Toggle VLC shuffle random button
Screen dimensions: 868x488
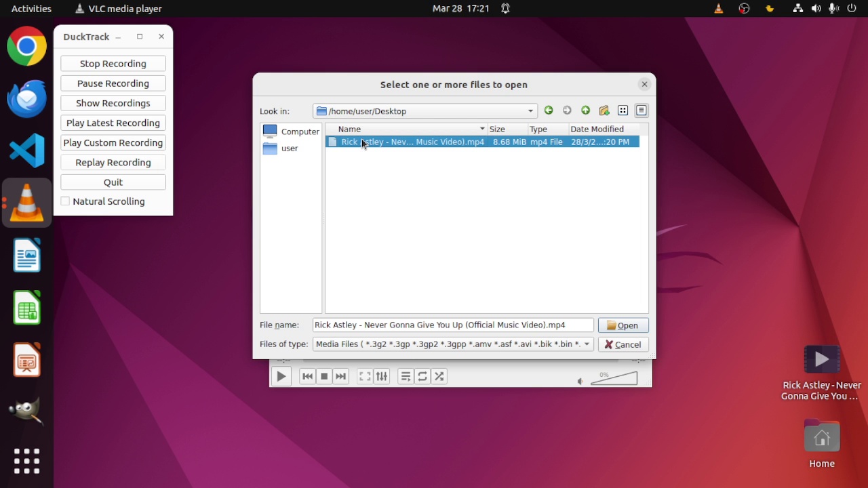(439, 376)
